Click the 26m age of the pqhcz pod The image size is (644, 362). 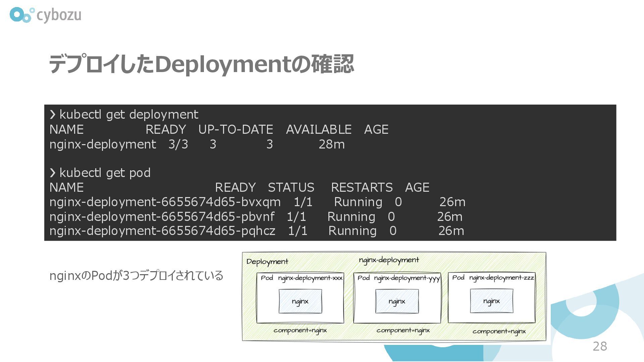[451, 231]
